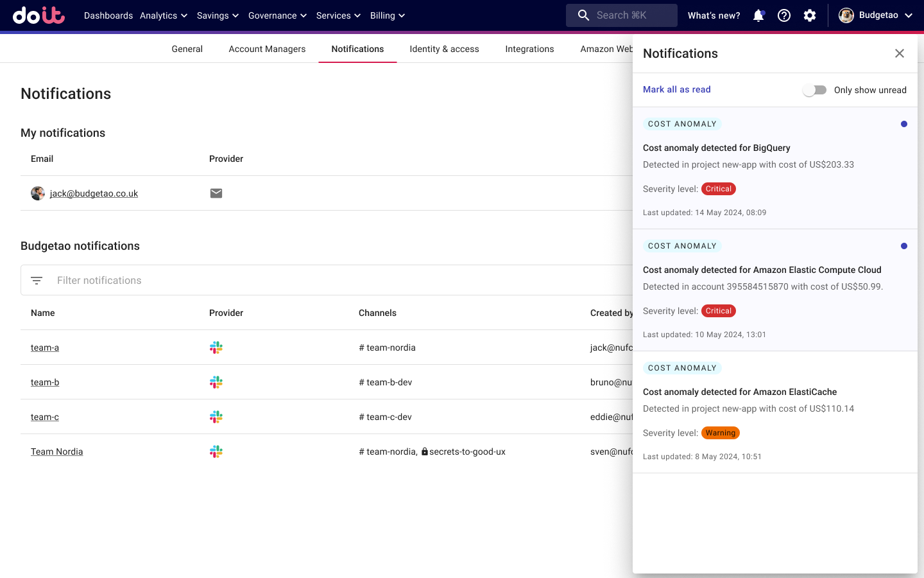Click the COST ANOMALY tag on BigQuery notification
The height and width of the screenshot is (578, 924).
pos(682,124)
